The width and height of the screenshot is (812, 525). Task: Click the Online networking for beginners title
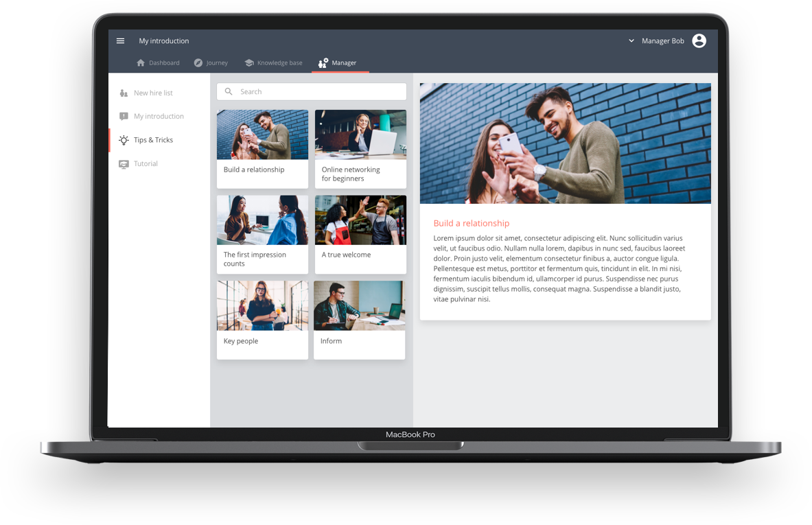(x=351, y=174)
